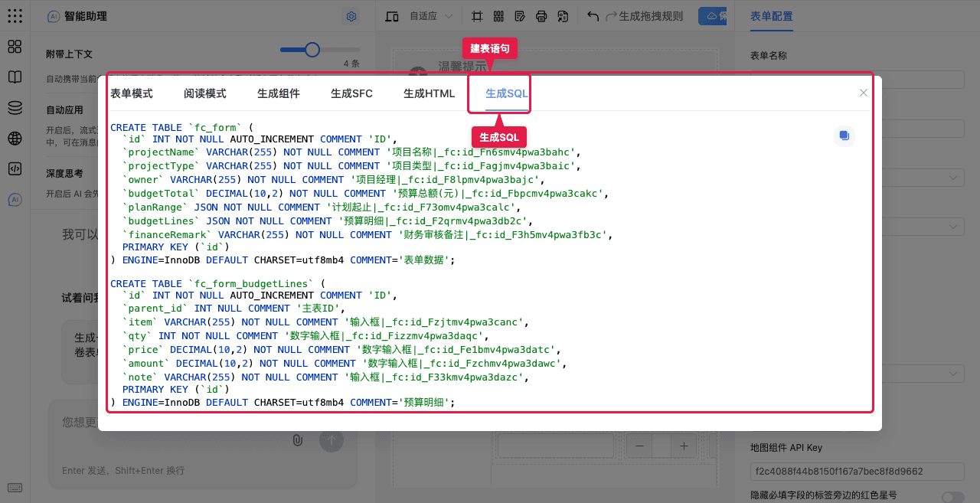Image resolution: width=980 pixels, height=503 pixels.
Task: Close the SQL dialog with X
Action: 863,93
